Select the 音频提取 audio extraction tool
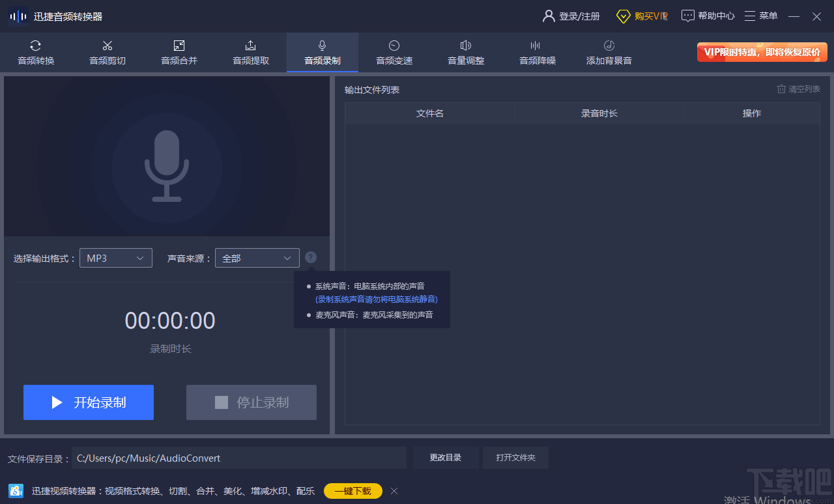The width and height of the screenshot is (834, 504). [251, 52]
